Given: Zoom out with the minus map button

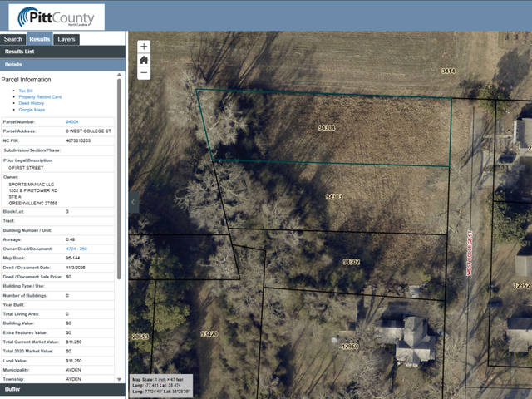Looking at the screenshot, I should click(144, 73).
